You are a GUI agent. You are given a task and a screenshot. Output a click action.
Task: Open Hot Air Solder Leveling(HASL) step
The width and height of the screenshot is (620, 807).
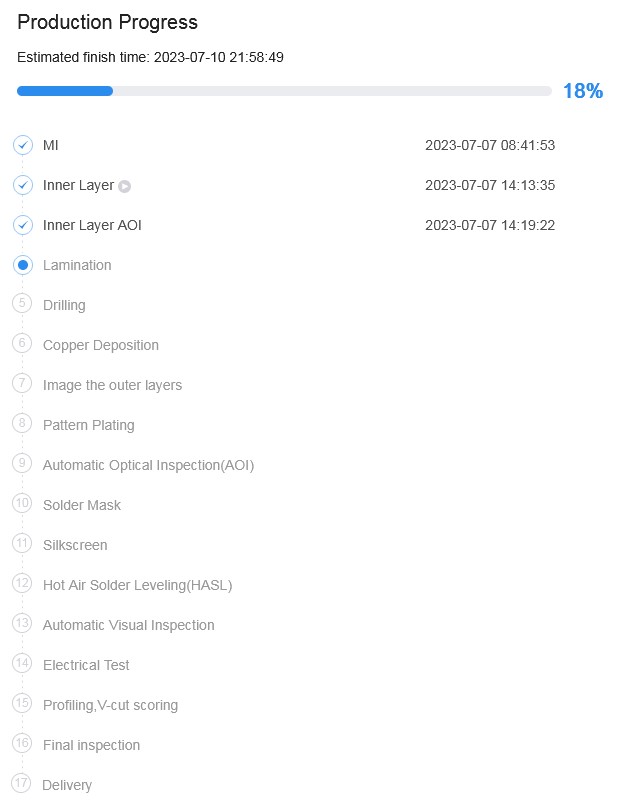137,585
